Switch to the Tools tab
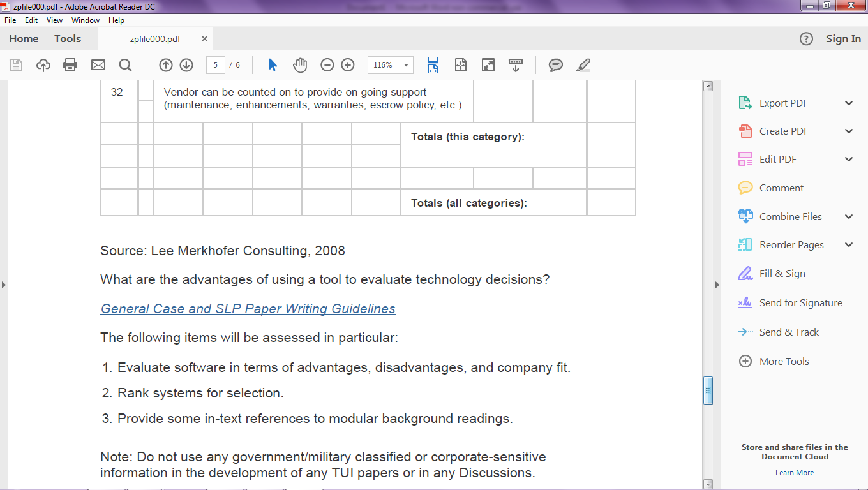Viewport: 868px width, 490px height. click(68, 39)
